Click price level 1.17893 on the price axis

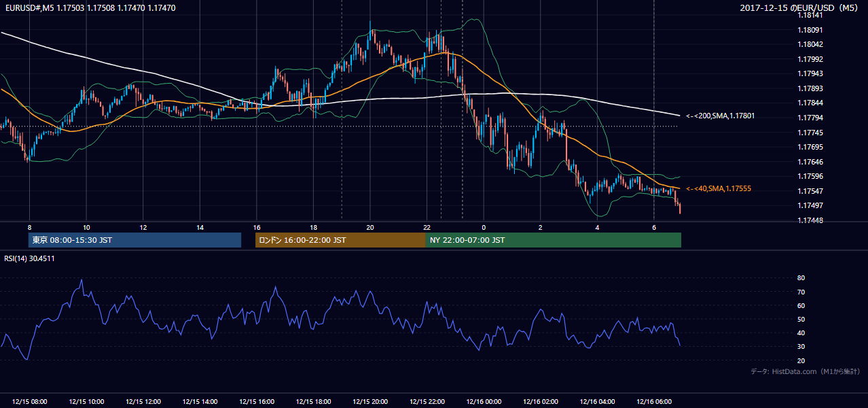[x=810, y=88]
